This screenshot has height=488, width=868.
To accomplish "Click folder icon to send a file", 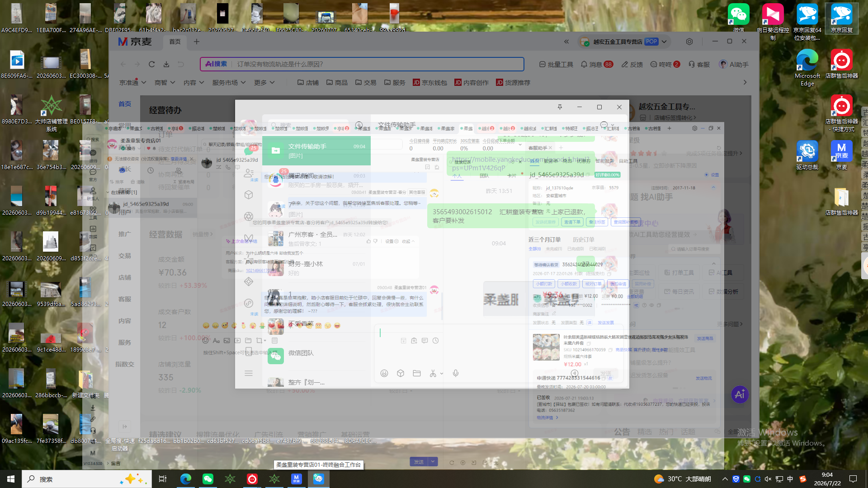I will (417, 373).
